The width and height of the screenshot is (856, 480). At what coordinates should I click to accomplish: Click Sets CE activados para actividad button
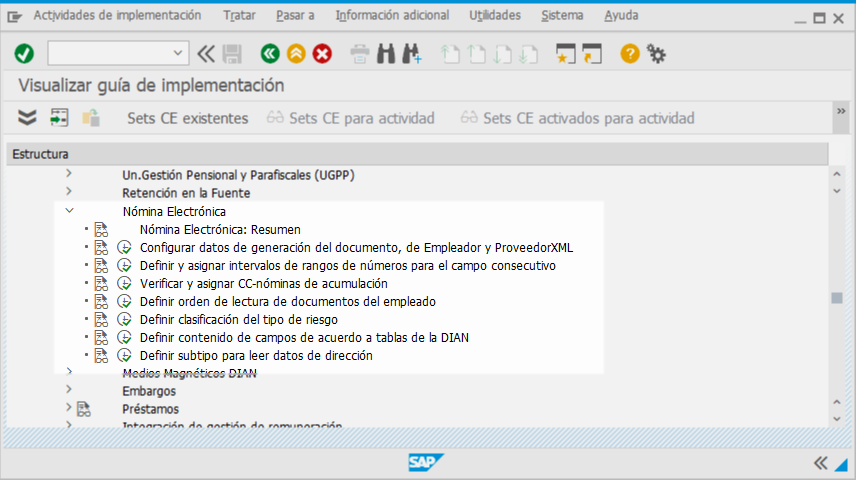pos(578,118)
